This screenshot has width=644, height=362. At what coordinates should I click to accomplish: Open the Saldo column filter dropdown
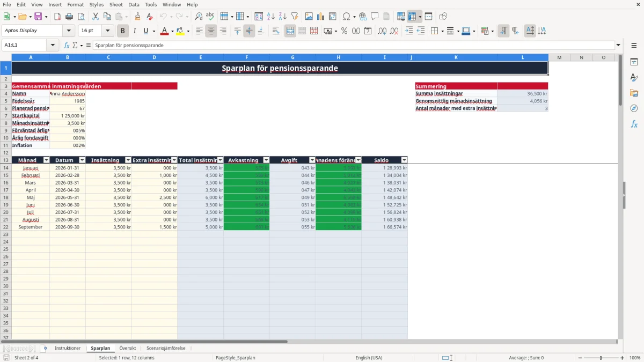(404, 160)
